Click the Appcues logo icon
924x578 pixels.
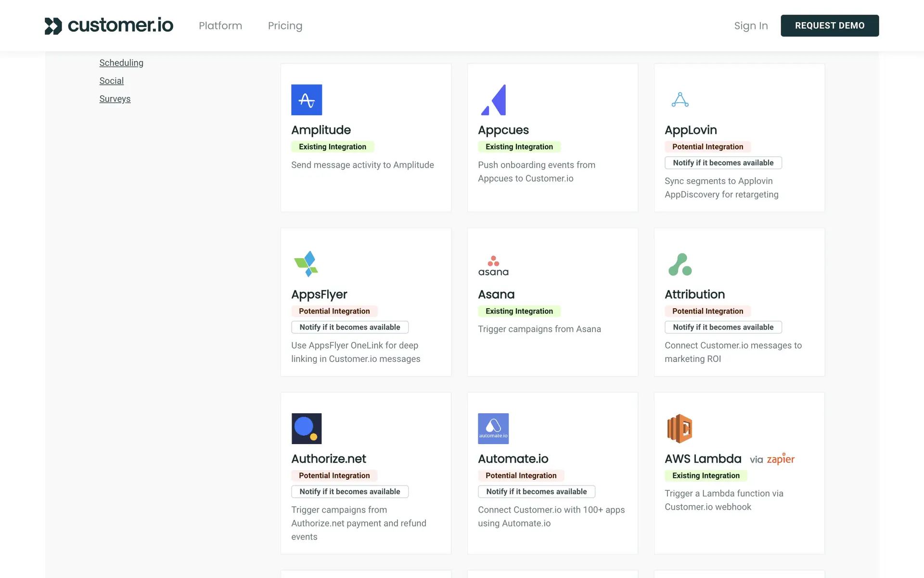493,100
